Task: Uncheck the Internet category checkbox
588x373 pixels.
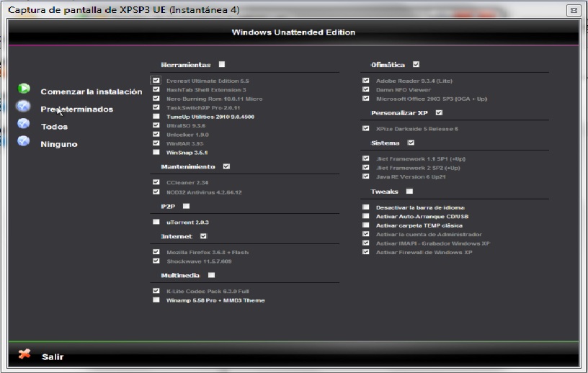Action: coord(203,235)
